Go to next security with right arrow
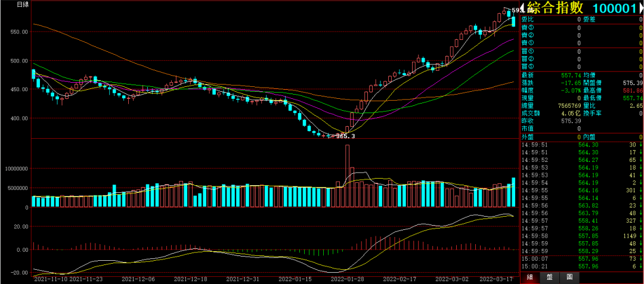The height and width of the screenshot is (284, 644). pyautogui.click(x=640, y=8)
